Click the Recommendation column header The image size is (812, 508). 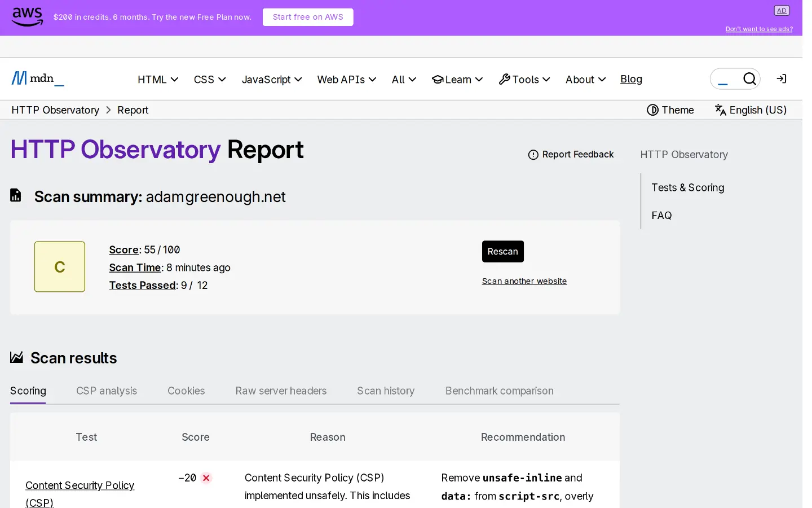pyautogui.click(x=523, y=437)
